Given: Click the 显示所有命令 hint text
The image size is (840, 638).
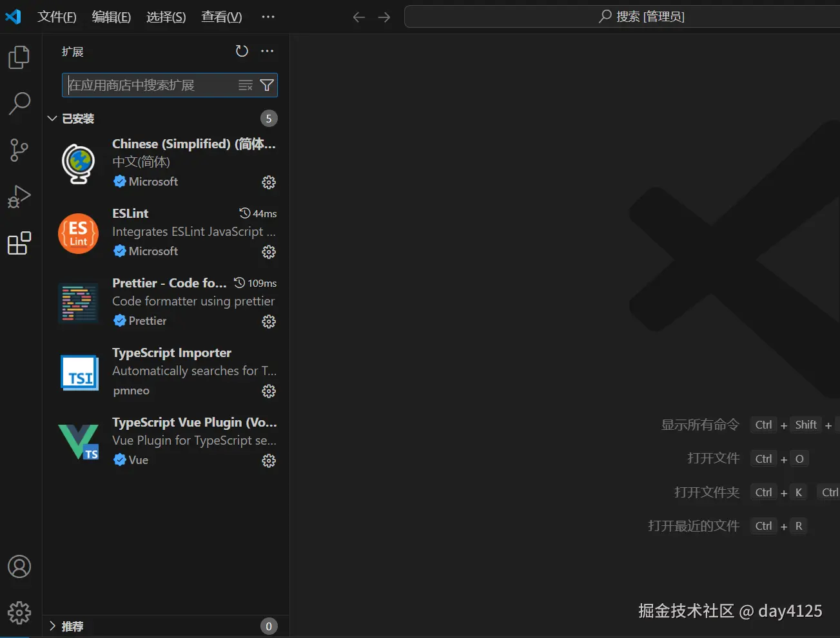Looking at the screenshot, I should 700,425.
